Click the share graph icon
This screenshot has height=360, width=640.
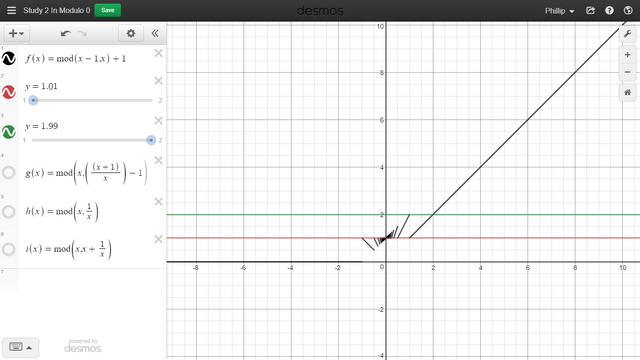590,11
